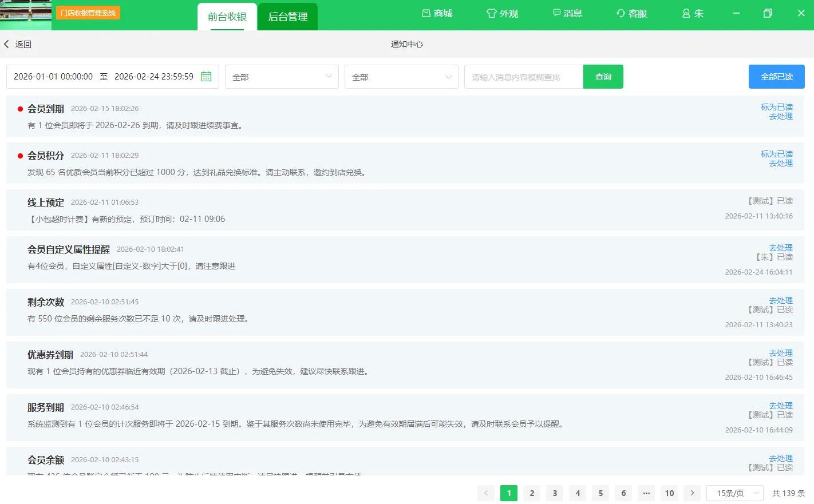This screenshot has width=814, height=504.
Task: Expand the pagination ellipsis for more pages
Action: tap(646, 493)
